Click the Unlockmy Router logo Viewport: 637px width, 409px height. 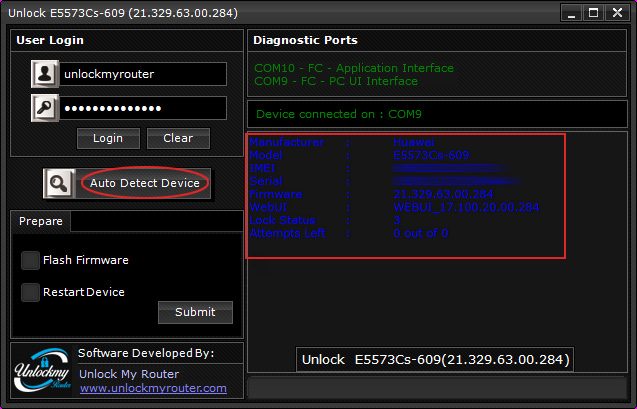pyautogui.click(x=42, y=370)
